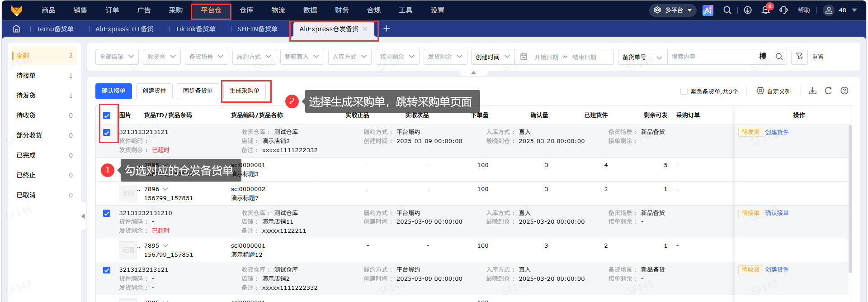Open the 履约方式 dropdown
Screen dimensions: 868x302
[254, 57]
